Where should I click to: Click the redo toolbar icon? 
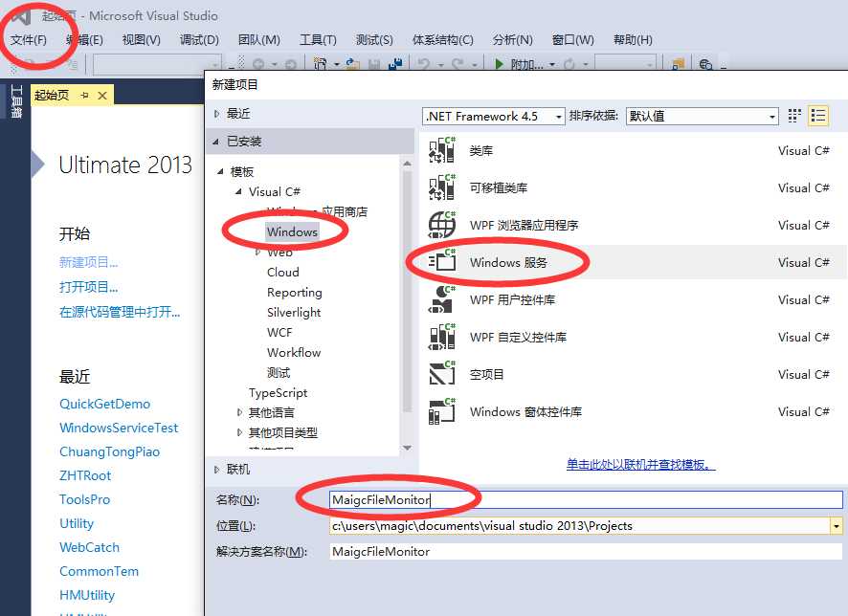pyautogui.click(x=457, y=64)
